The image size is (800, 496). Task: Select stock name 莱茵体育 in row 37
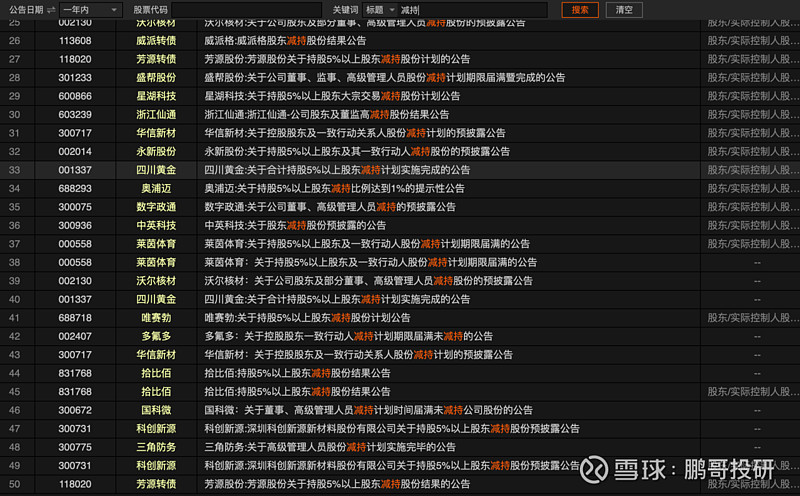click(x=156, y=244)
